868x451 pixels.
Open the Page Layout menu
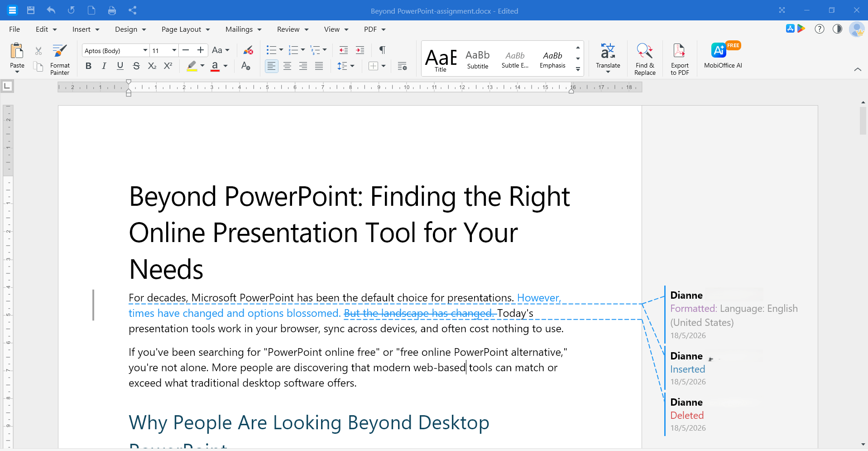186,29
